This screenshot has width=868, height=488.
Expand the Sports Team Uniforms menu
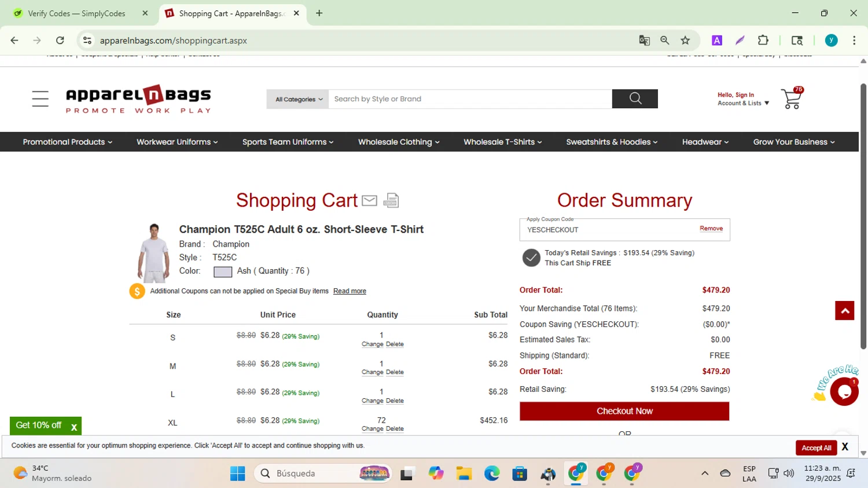coord(288,142)
